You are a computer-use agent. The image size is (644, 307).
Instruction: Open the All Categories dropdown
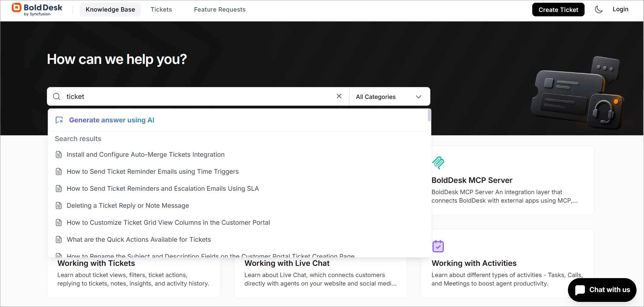pos(390,97)
